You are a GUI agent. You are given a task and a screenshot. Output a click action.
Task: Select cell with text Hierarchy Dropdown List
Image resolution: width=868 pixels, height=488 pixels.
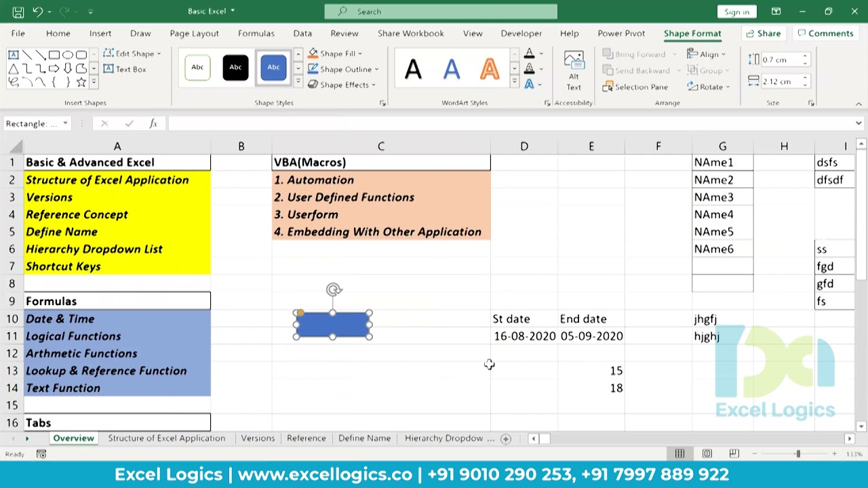pos(117,249)
